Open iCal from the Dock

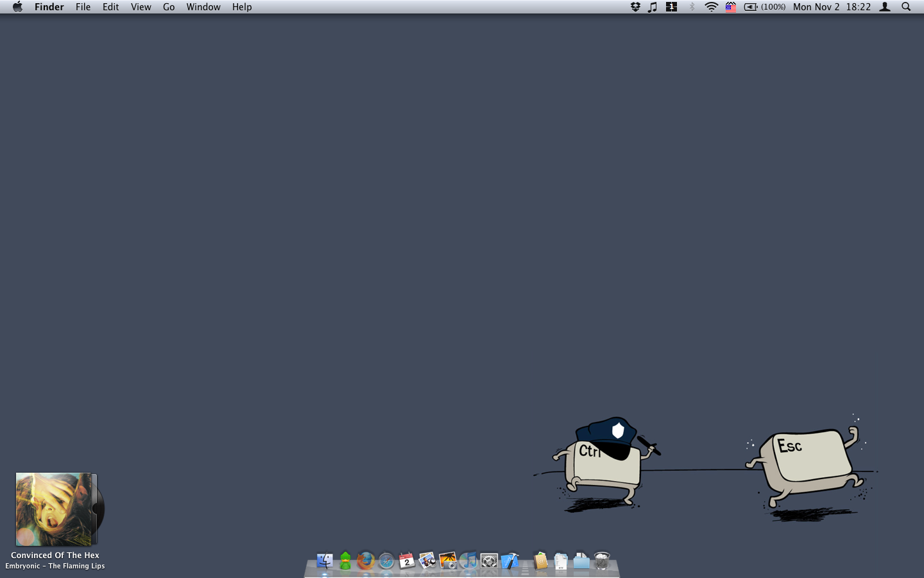click(407, 561)
